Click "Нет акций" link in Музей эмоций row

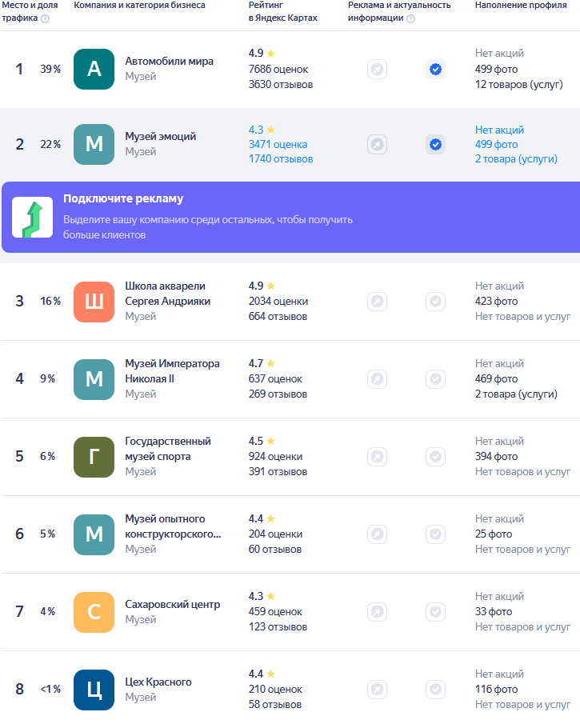tap(499, 130)
